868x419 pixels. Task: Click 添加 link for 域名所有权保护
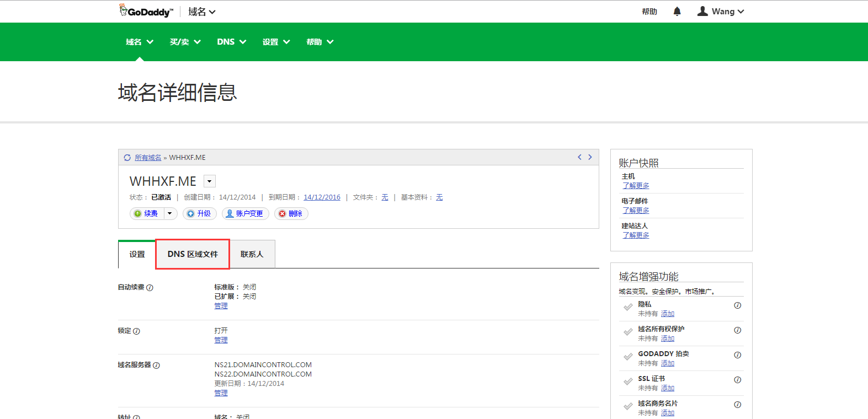(668, 339)
